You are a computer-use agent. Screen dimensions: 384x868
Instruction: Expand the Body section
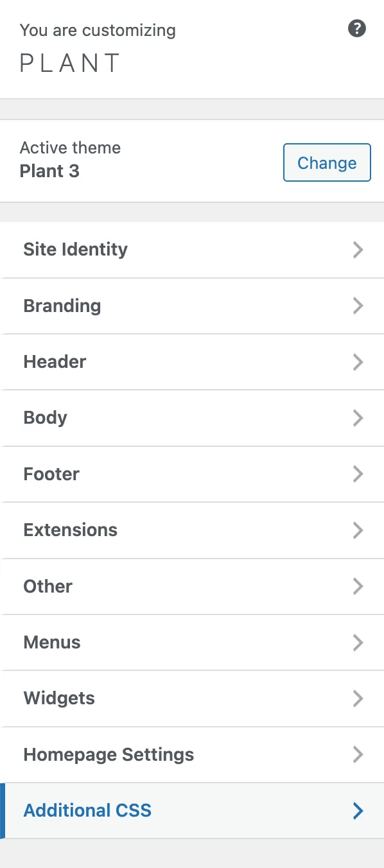click(x=193, y=418)
